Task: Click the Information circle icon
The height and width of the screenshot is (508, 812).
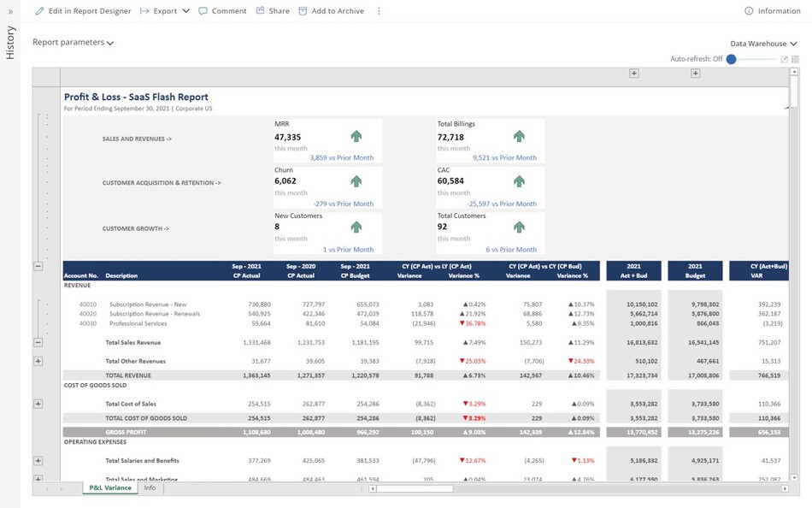Action: [749, 11]
